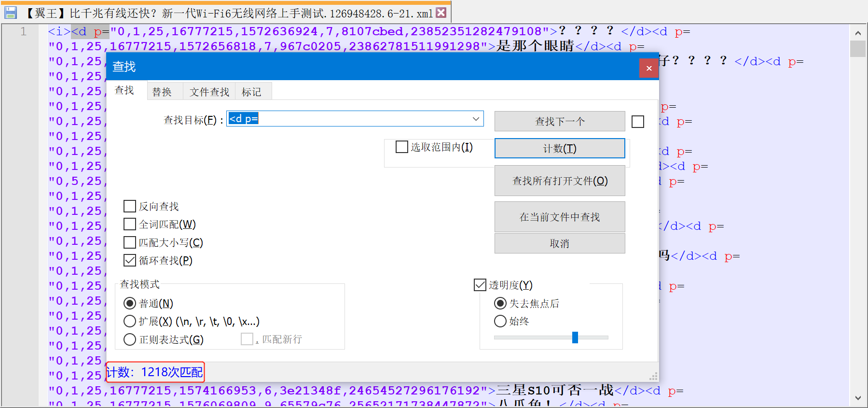Click the text 三星S10可否一战 in the editor
Viewport: 868px width, 408px height.
coord(555,390)
